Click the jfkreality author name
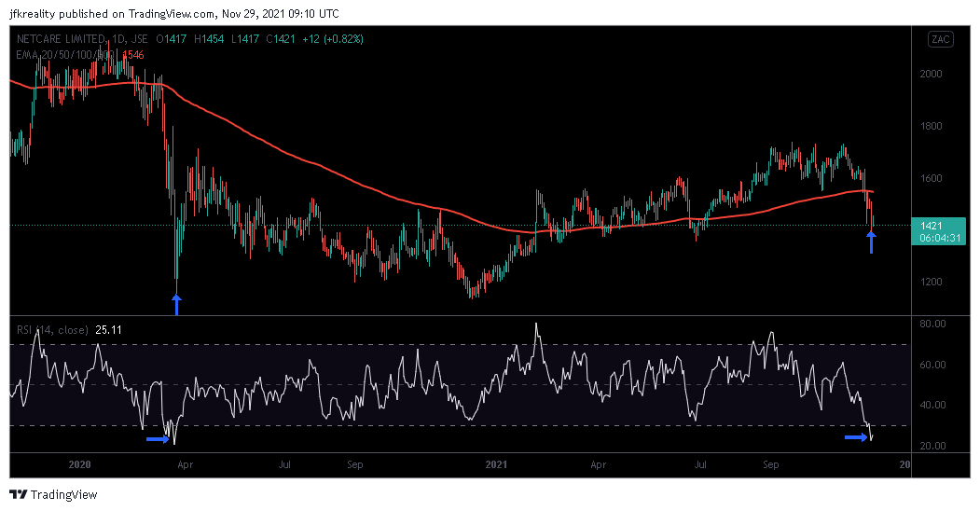This screenshot has height=511, width=980. (34, 14)
